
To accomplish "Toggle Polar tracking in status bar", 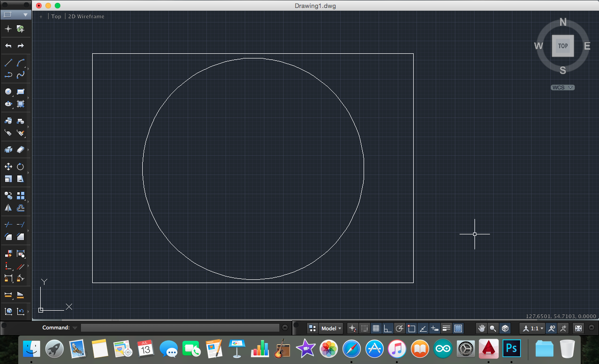I will coord(399,328).
